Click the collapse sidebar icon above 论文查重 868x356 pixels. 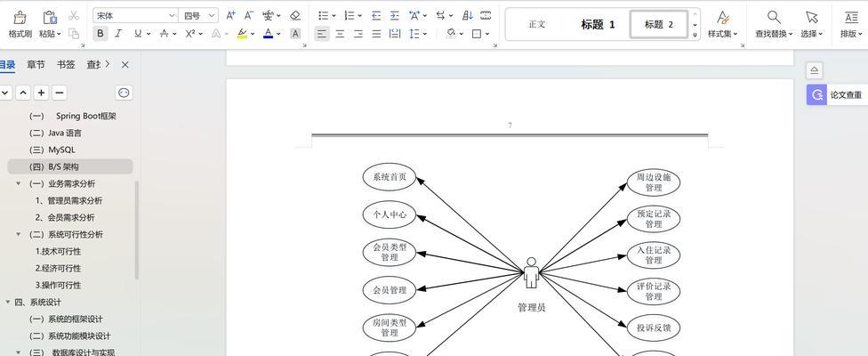tap(815, 70)
